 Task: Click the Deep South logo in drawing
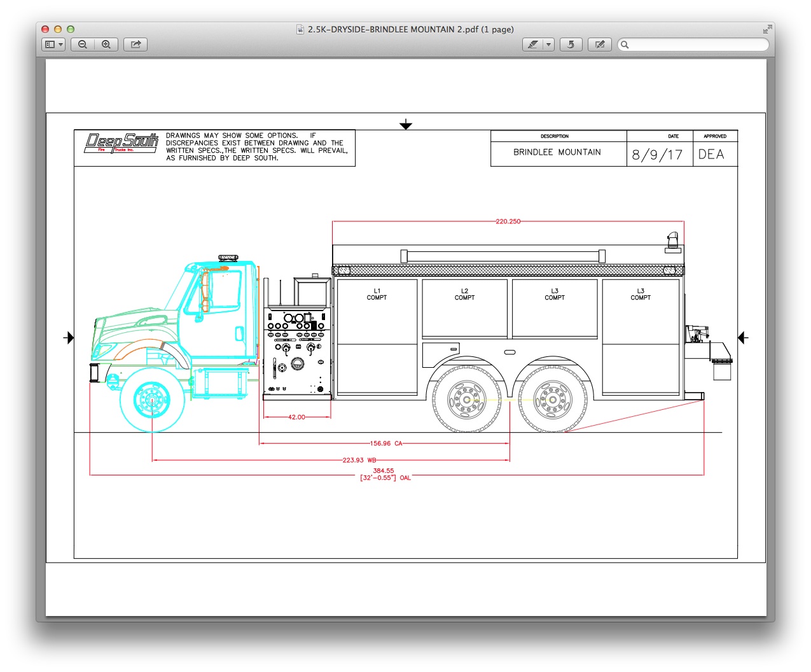pyautogui.click(x=121, y=143)
